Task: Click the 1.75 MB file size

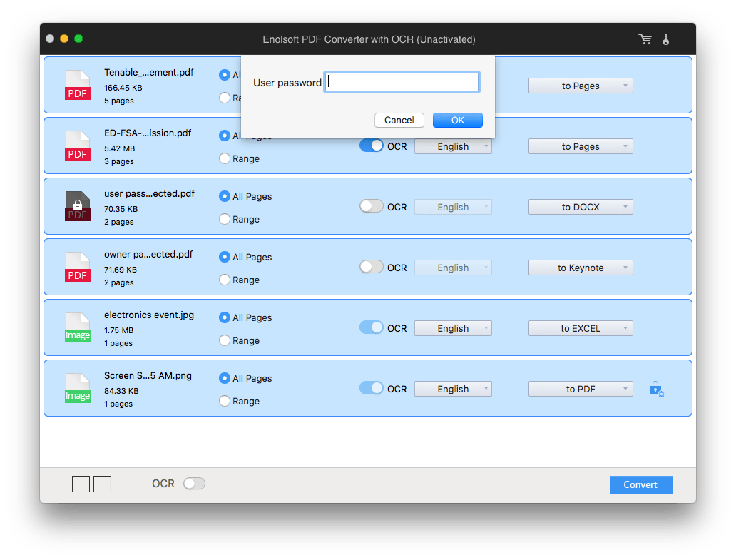Action: click(x=119, y=330)
